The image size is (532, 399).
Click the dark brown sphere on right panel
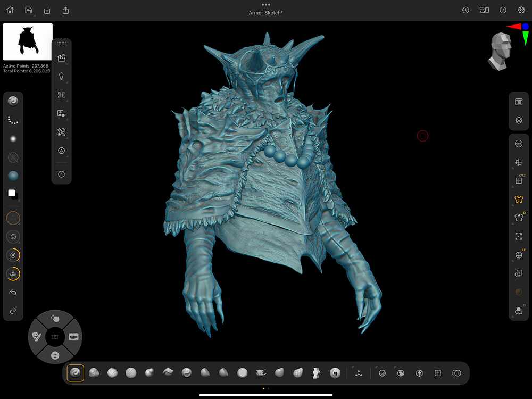coord(519,292)
